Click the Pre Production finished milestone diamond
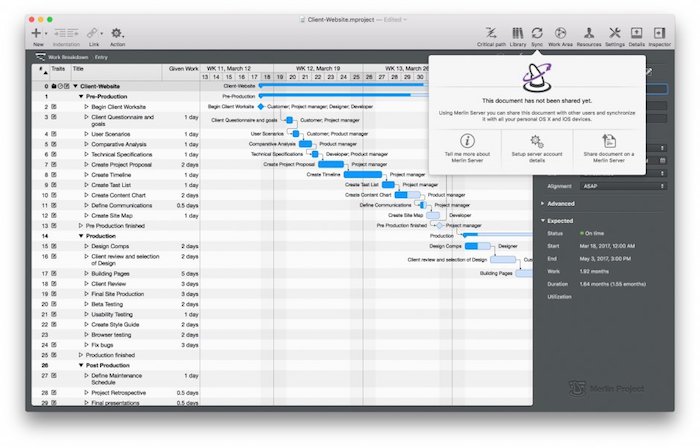Image resolution: width=700 pixels, height=448 pixels. click(x=439, y=225)
